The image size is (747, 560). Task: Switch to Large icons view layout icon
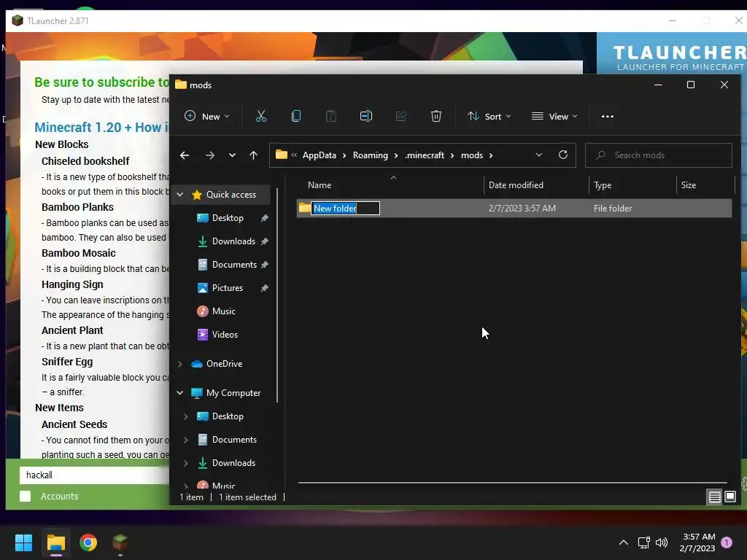coord(729,497)
